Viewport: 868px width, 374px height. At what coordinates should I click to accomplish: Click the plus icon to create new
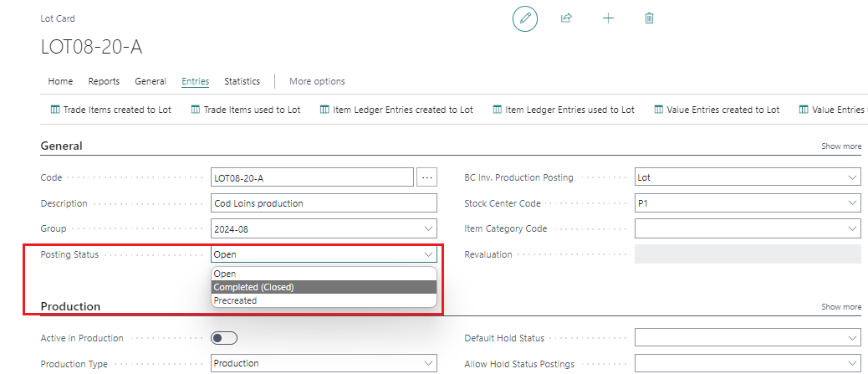(x=608, y=18)
